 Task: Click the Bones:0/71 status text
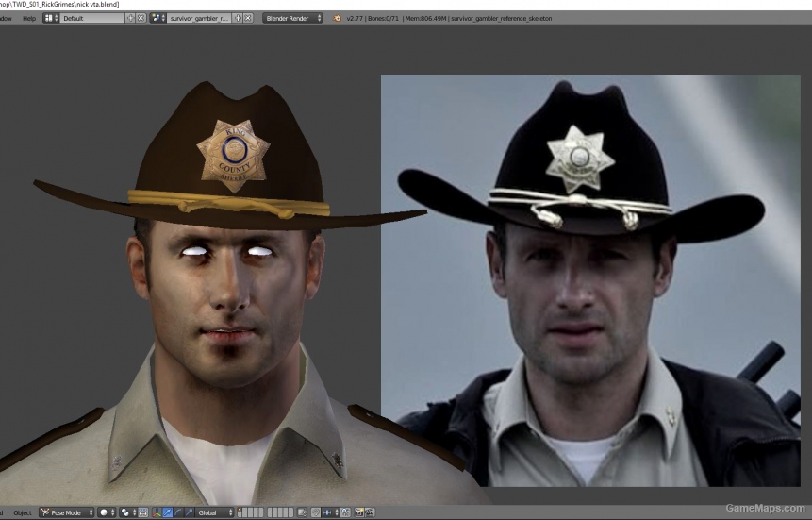click(x=383, y=18)
